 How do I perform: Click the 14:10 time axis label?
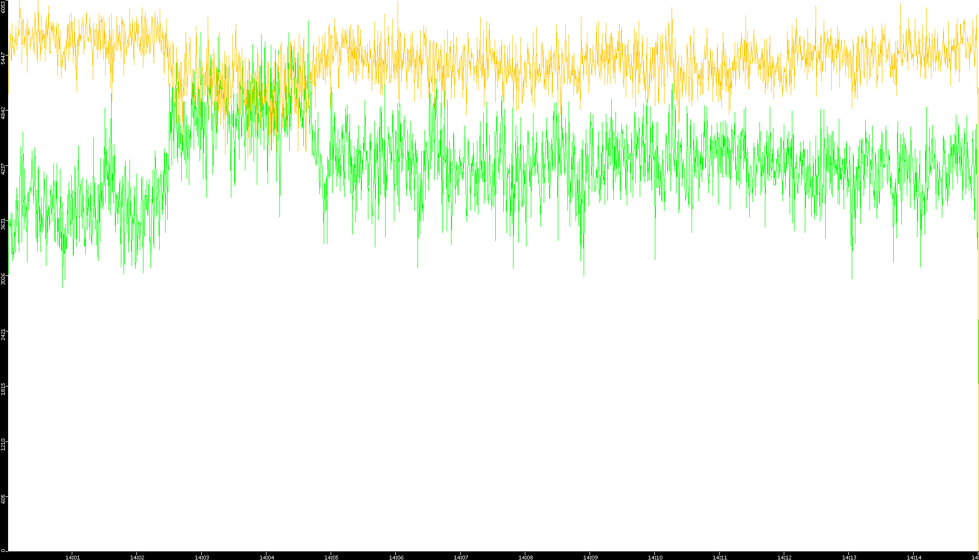(655, 557)
